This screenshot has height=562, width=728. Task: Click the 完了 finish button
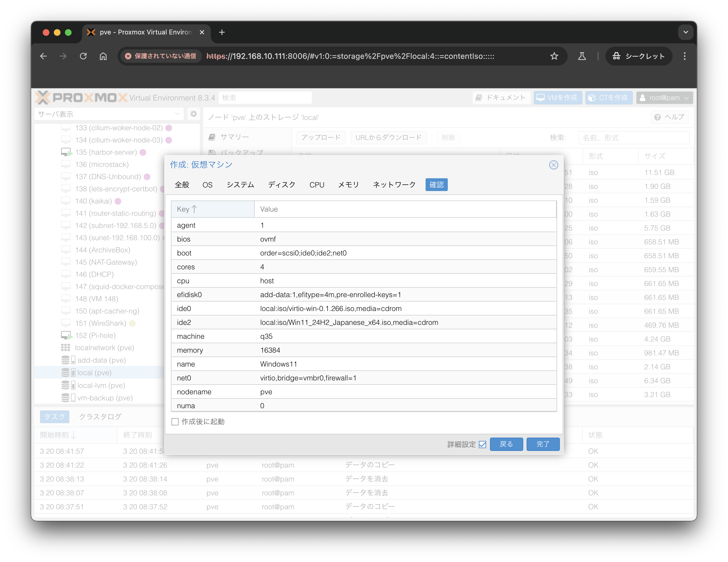543,444
